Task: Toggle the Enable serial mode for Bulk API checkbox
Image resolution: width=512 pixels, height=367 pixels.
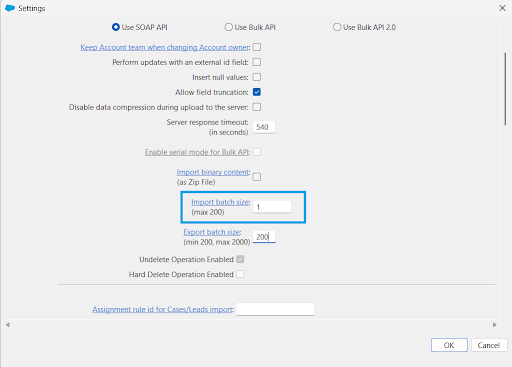Action: pos(257,152)
